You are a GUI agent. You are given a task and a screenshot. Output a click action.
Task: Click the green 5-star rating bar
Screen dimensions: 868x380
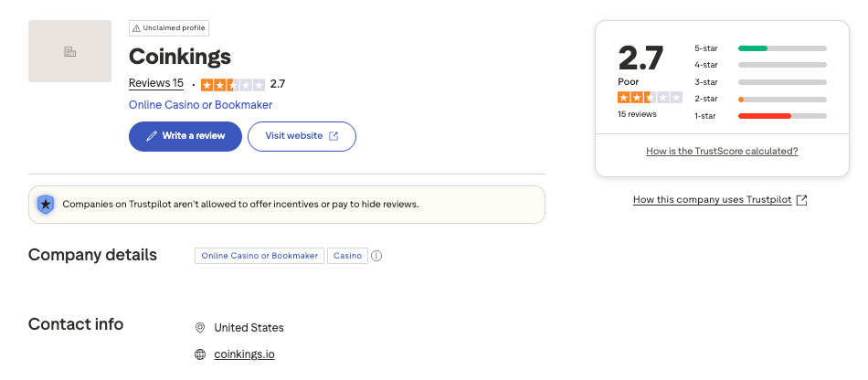(753, 47)
